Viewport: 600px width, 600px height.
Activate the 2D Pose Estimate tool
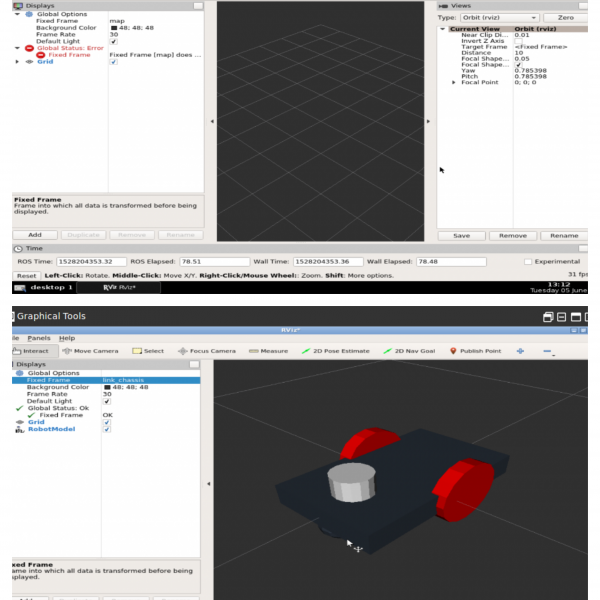click(336, 351)
